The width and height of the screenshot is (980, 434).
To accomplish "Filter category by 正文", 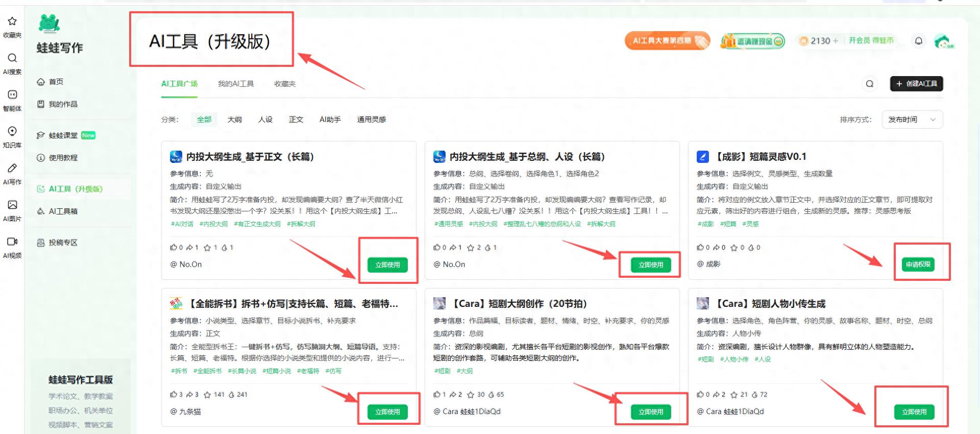I will tap(296, 119).
